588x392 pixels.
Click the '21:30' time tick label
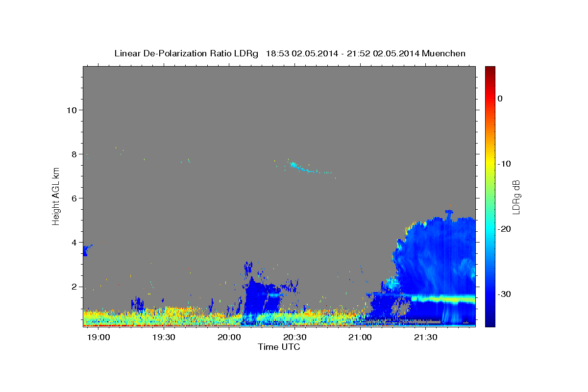(x=426, y=338)
